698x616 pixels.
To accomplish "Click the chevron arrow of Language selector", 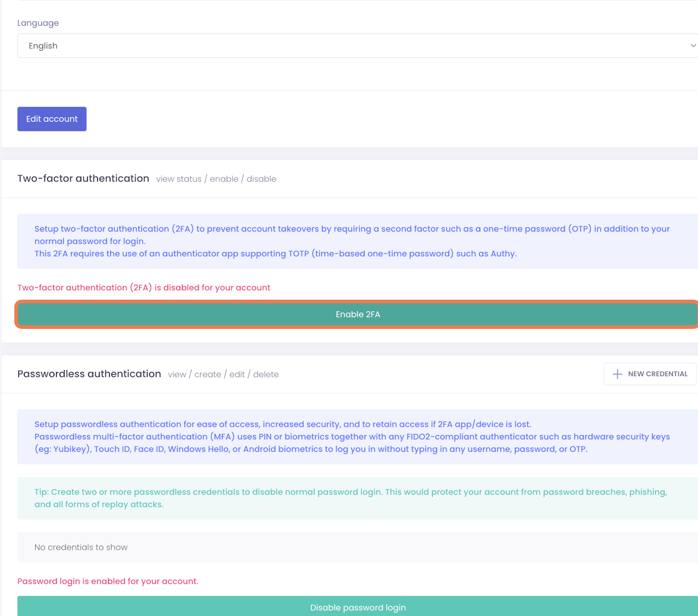I will (x=693, y=46).
